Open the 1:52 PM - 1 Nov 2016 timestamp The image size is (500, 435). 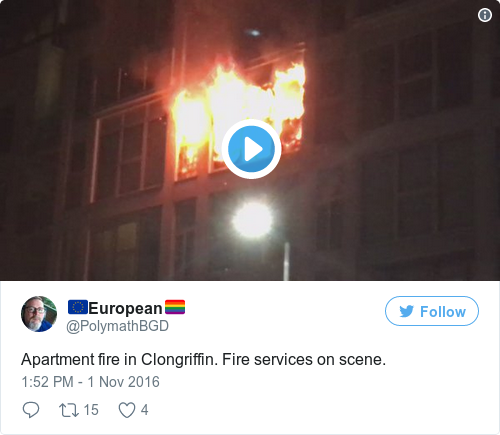(90, 382)
